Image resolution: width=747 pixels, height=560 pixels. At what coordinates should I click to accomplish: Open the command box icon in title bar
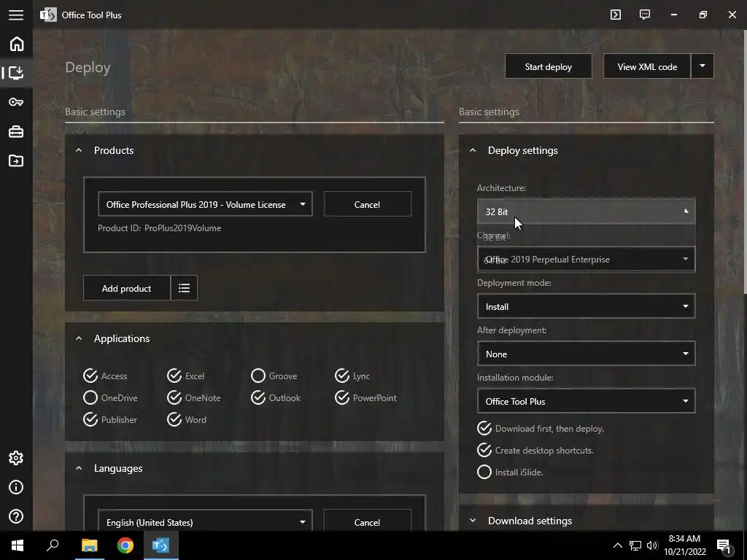click(616, 15)
